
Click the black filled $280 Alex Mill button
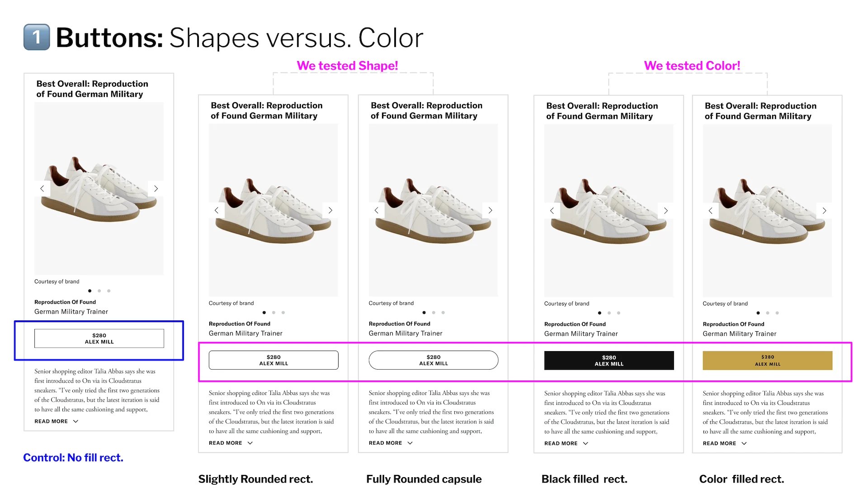[x=609, y=361]
